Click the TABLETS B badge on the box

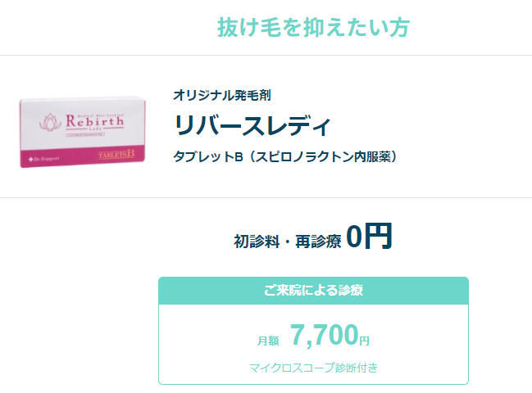(x=116, y=156)
